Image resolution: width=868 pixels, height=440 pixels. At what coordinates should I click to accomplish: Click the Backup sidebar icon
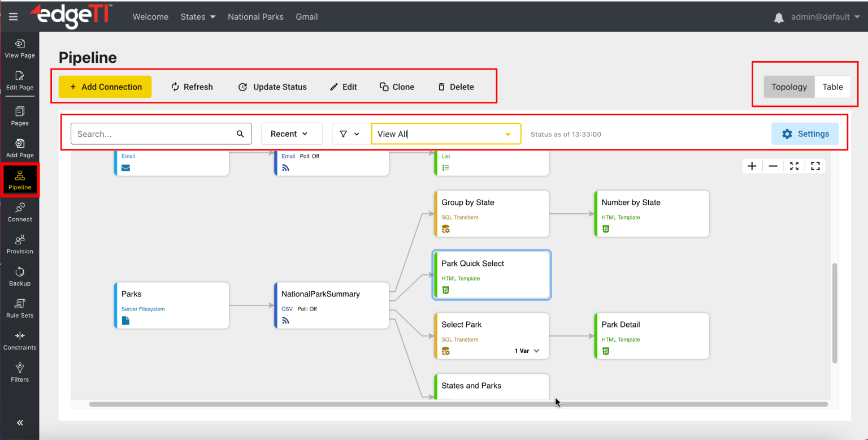(20, 276)
